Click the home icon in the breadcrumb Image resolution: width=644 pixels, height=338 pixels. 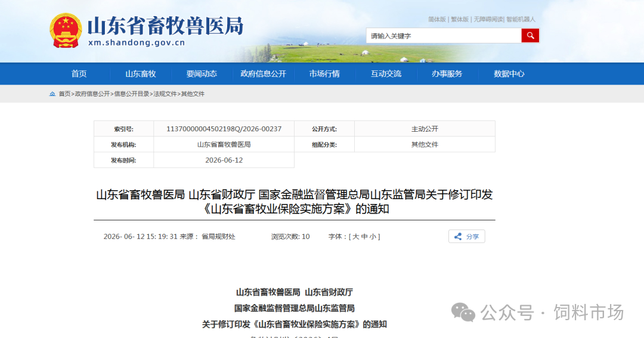tap(52, 94)
